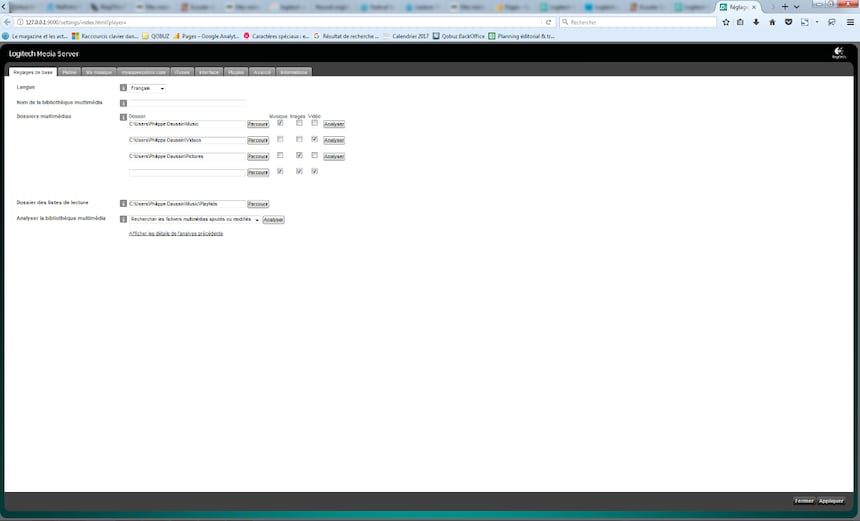Toggle Musique checkbox on the empty folder row
Image resolution: width=860 pixels, height=521 pixels.
click(280, 172)
